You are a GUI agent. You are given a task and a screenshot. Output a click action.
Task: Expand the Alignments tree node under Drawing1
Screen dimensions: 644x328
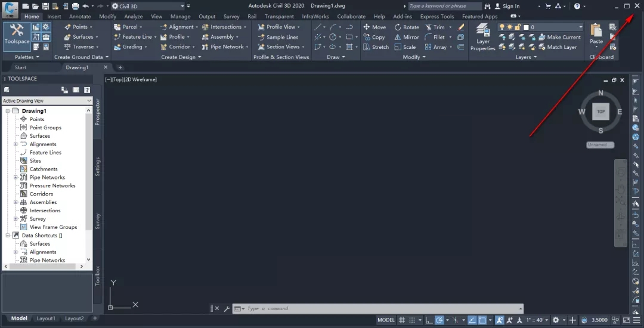pyautogui.click(x=16, y=144)
